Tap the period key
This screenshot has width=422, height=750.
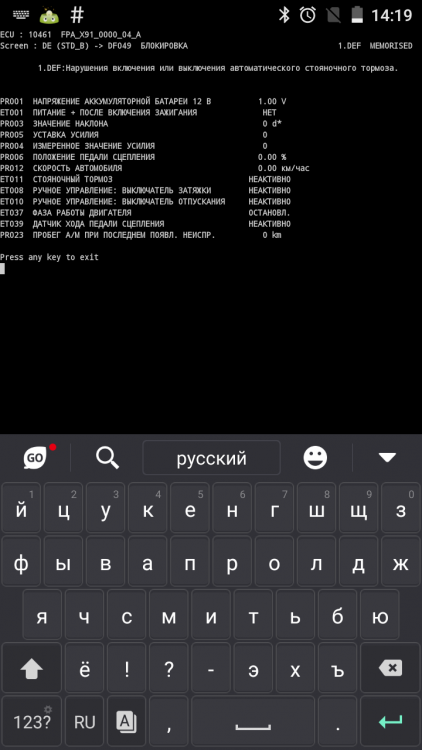[x=338, y=722]
